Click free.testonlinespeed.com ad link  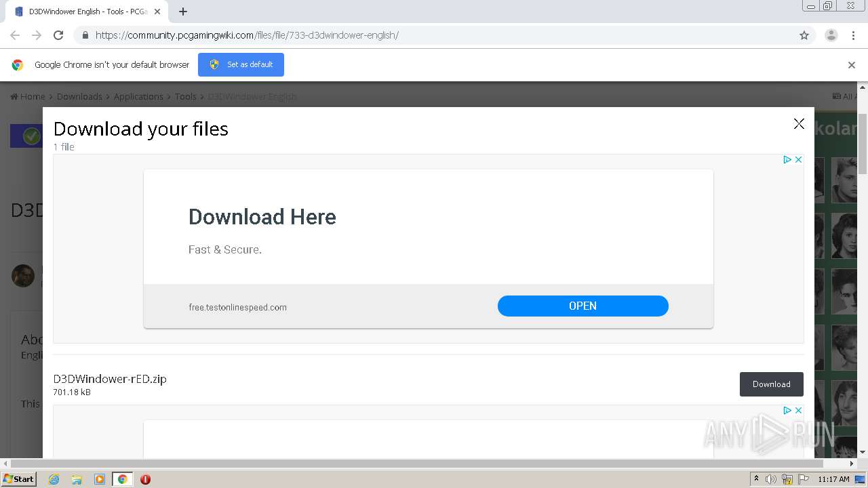point(237,307)
